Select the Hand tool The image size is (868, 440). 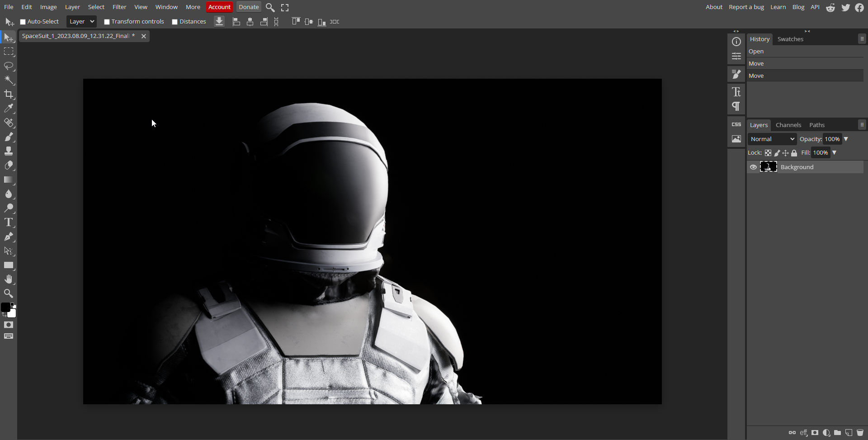point(9,279)
